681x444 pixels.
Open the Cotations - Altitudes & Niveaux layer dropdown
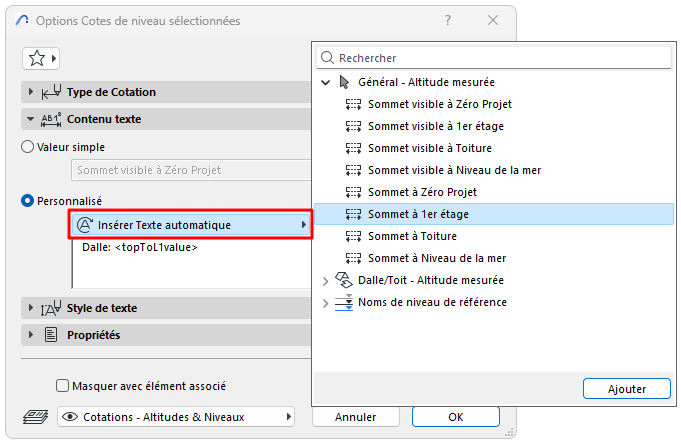tap(176, 417)
